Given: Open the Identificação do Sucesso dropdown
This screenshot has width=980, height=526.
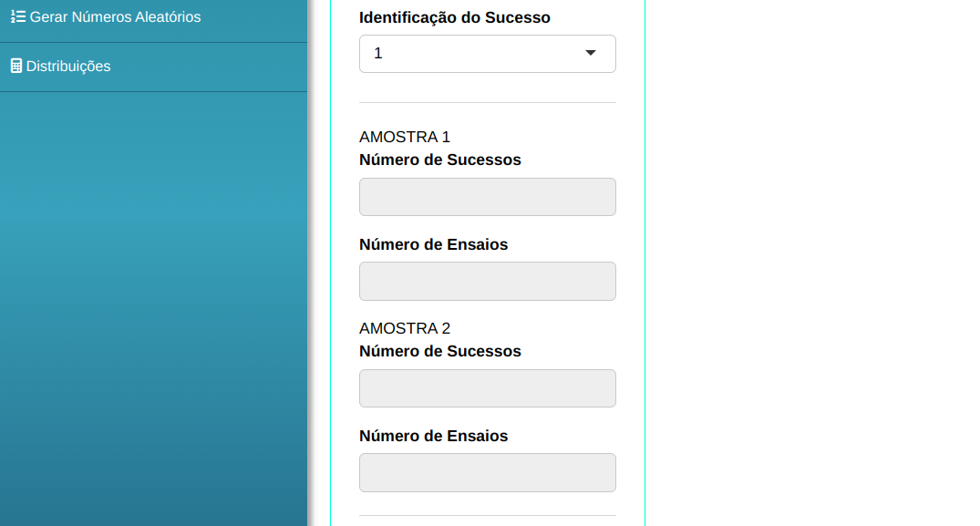Looking at the screenshot, I should point(487,54).
